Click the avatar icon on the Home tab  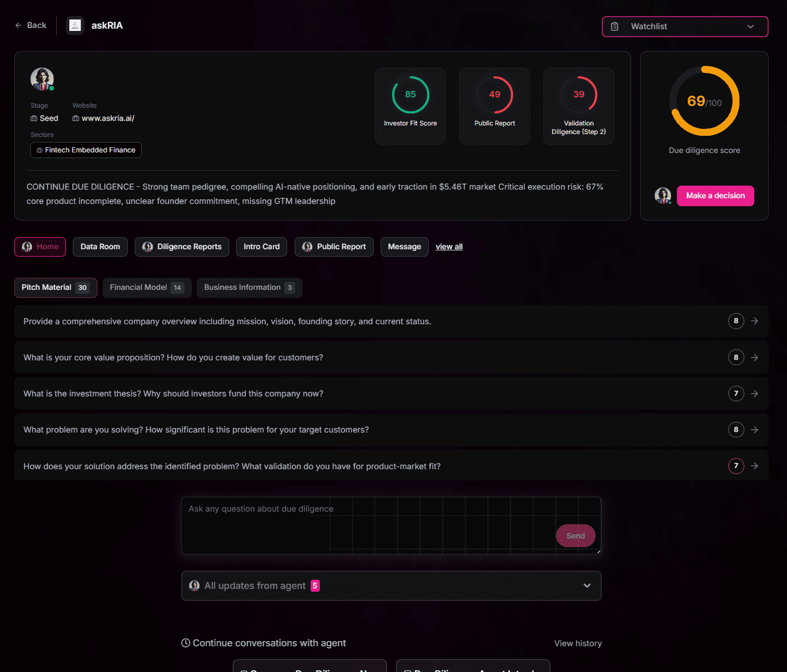(x=26, y=246)
